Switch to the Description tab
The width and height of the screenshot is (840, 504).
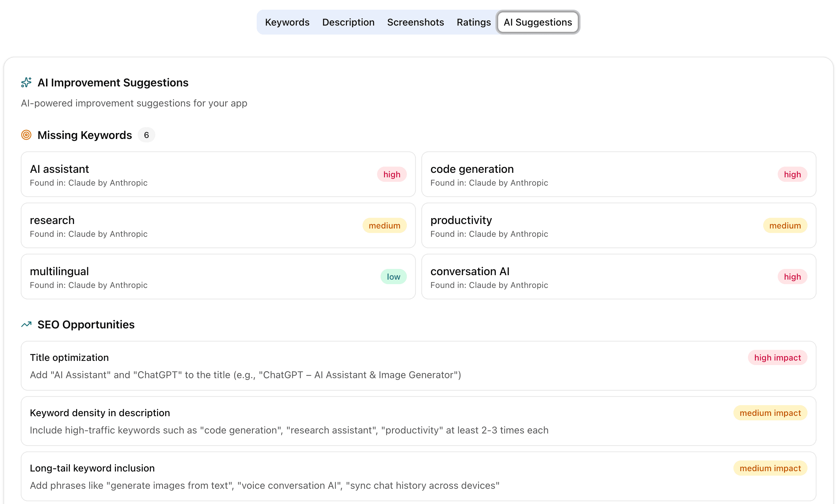pos(348,22)
